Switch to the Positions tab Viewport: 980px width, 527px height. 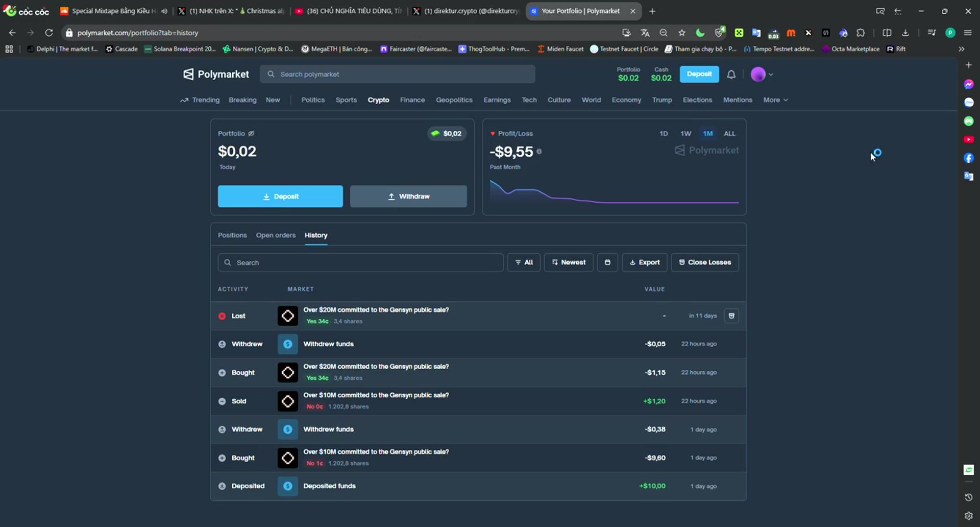point(232,235)
